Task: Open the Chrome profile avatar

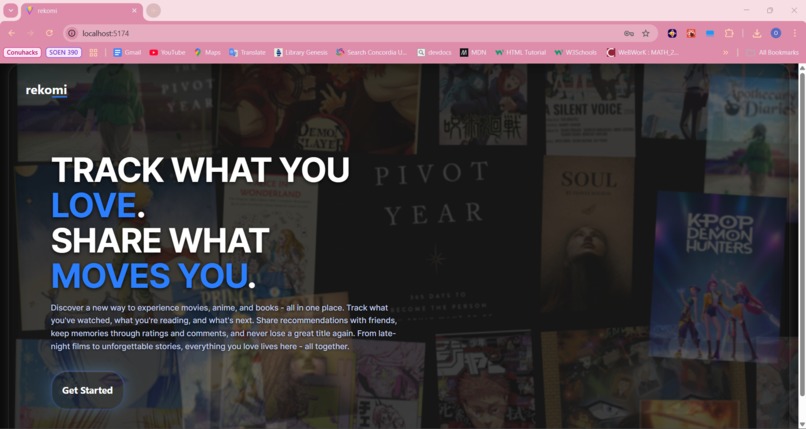Action: [776, 33]
